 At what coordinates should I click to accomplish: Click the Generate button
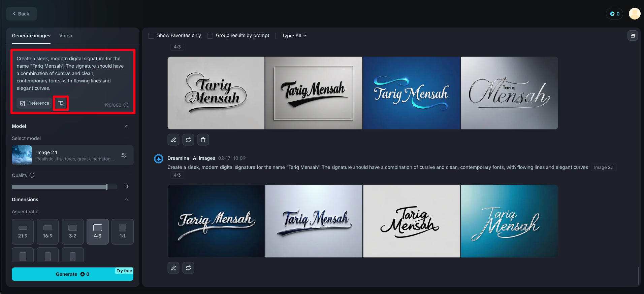(73, 274)
